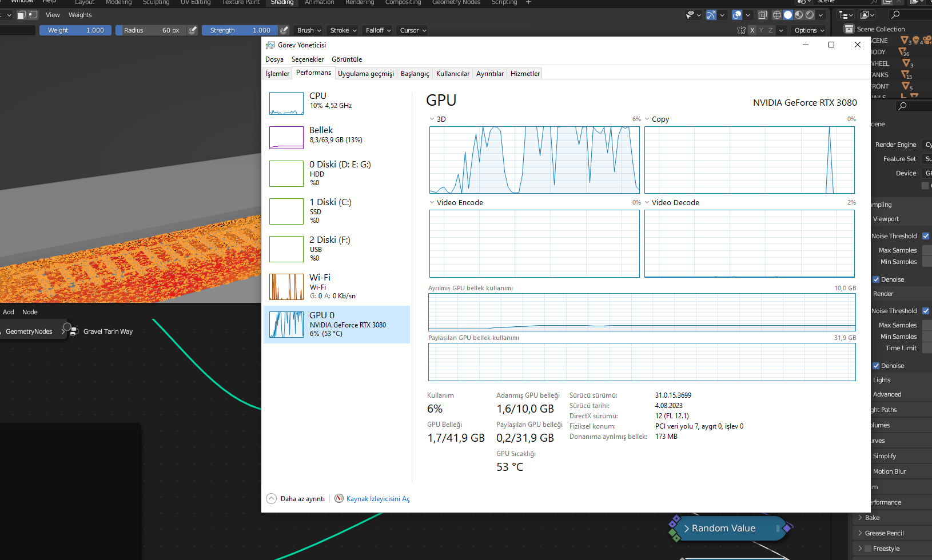Open the Seçenekler menu

[308, 59]
